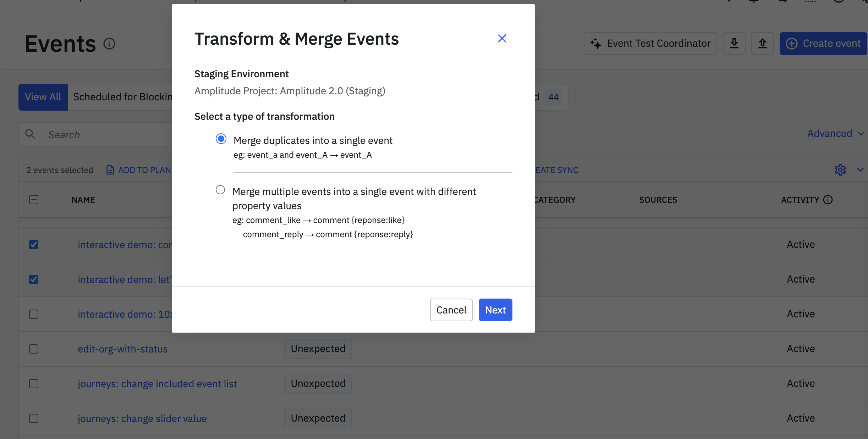The width and height of the screenshot is (868, 439).
Task: Open Event Test Coordinator
Action: [650, 44]
